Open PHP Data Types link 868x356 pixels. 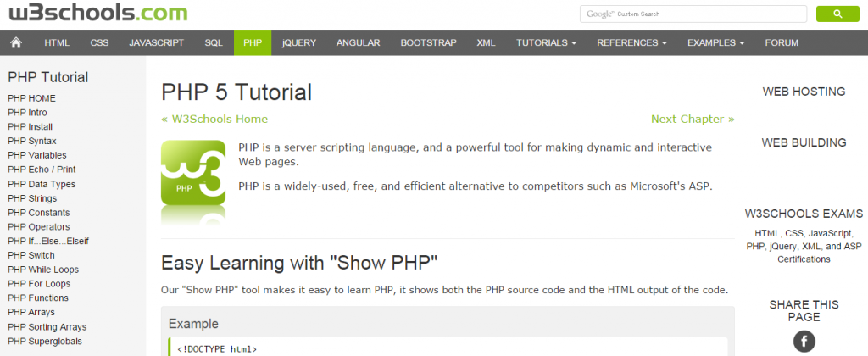[x=42, y=184]
